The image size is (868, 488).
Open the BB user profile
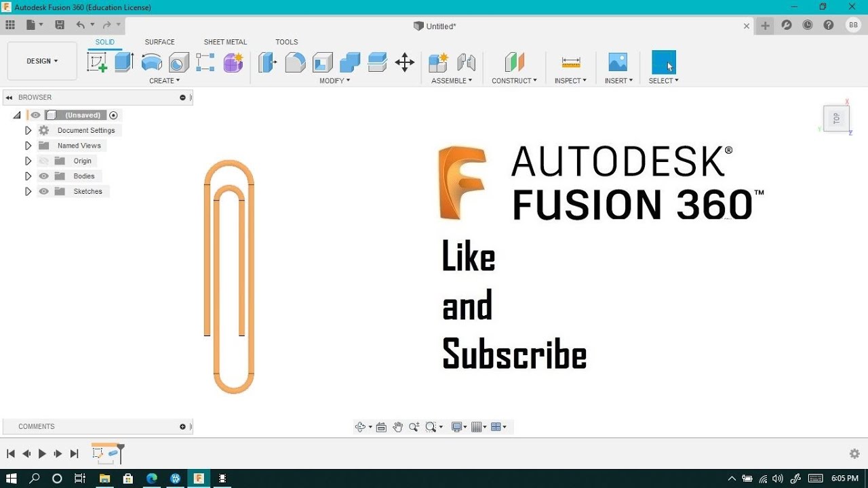click(x=853, y=25)
